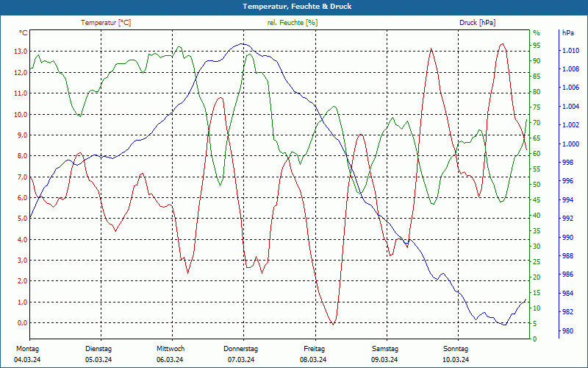Select the '11,0' temperature axis value
588x368 pixels.
(21, 93)
